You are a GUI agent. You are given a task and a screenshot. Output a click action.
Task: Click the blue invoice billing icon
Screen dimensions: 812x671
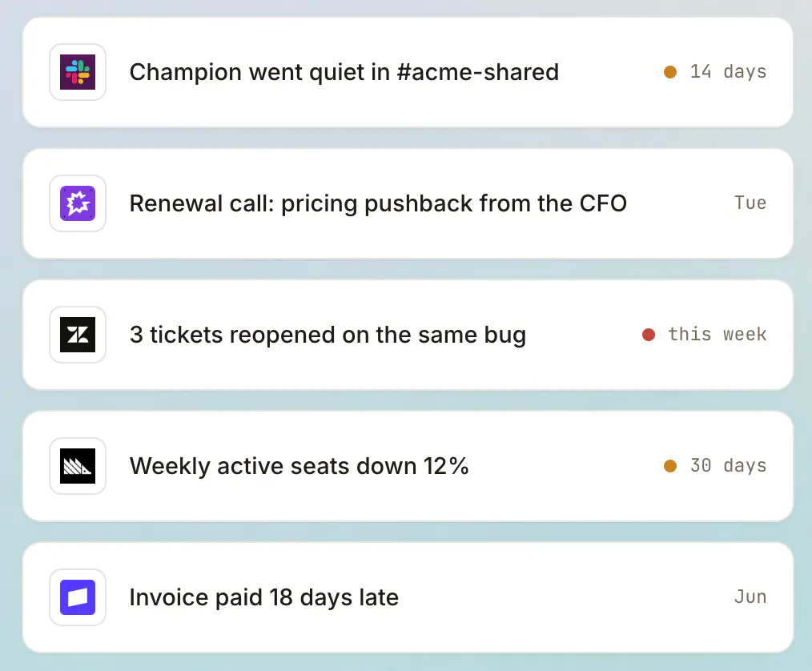(78, 597)
